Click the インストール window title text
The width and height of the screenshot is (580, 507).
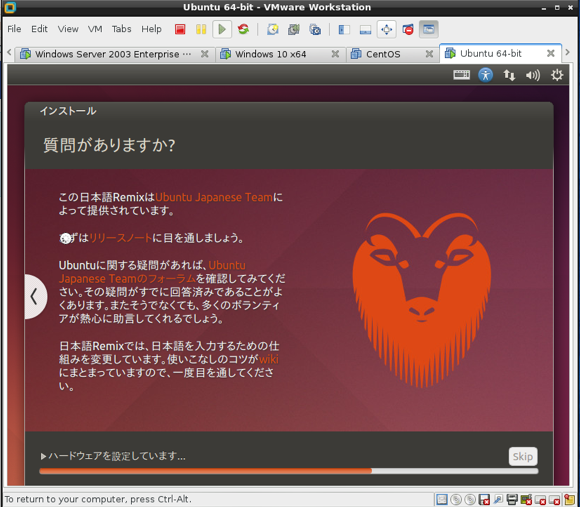(68, 111)
